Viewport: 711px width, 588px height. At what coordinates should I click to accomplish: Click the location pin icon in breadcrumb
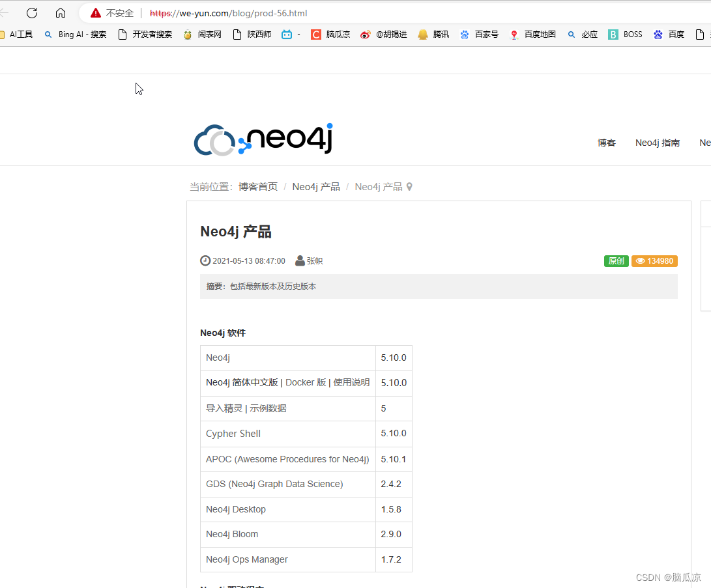pyautogui.click(x=409, y=187)
